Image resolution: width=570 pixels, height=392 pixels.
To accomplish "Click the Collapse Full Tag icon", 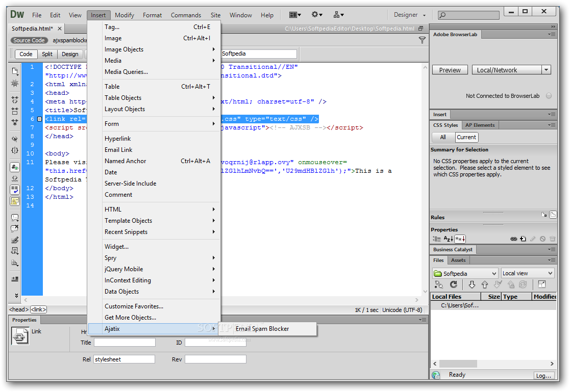I will pyautogui.click(x=14, y=99).
